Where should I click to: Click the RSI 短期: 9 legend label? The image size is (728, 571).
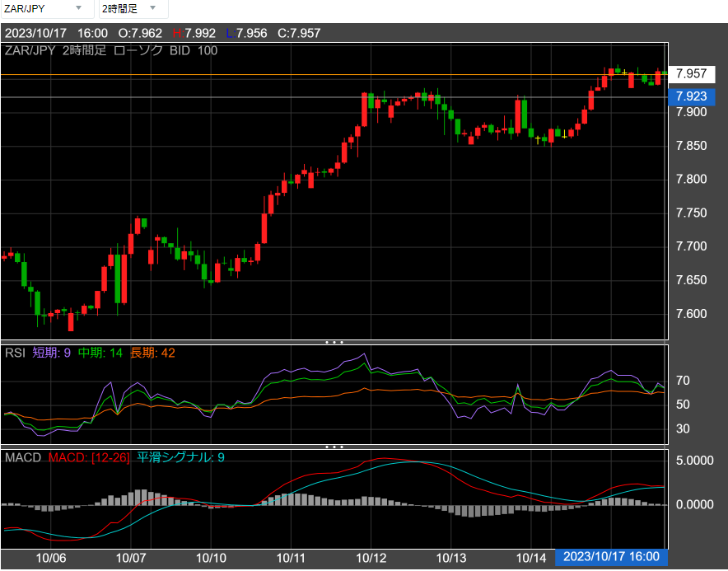click(52, 353)
